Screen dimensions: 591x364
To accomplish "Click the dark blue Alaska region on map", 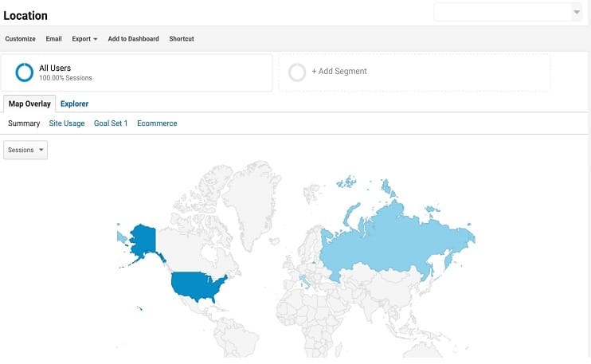I will [143, 241].
